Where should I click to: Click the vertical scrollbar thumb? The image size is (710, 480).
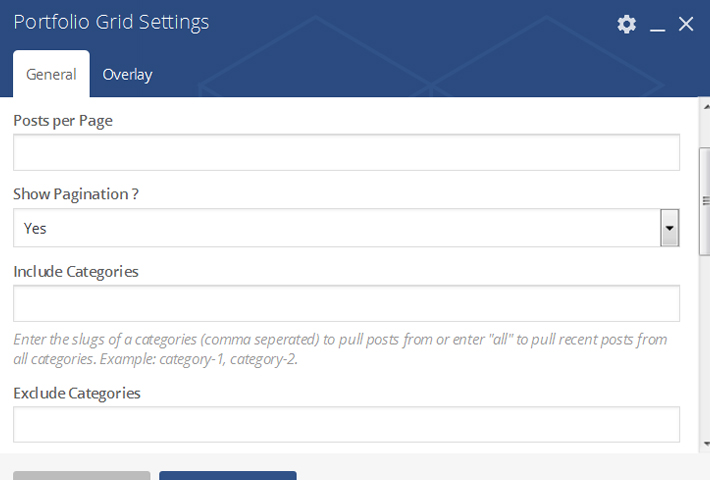click(705, 201)
